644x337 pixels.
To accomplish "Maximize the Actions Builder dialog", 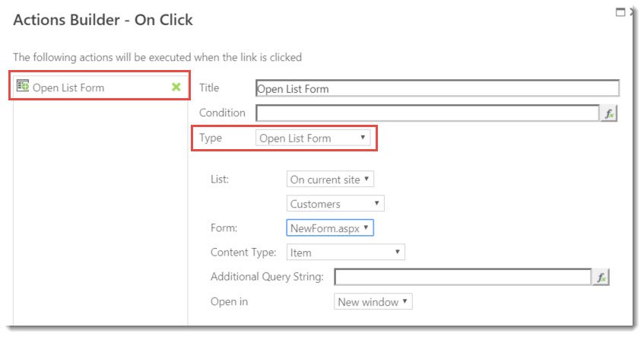I will click(x=620, y=12).
